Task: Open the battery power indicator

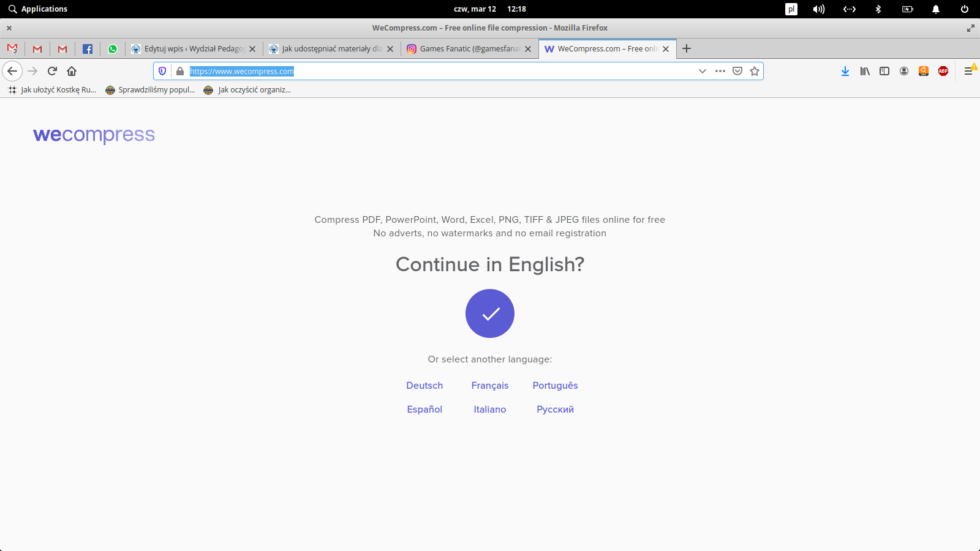Action: (x=908, y=9)
